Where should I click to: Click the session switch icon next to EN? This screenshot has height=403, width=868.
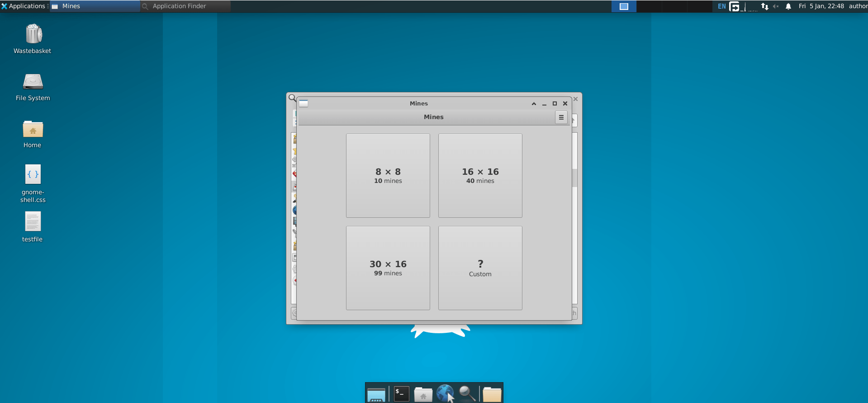click(x=735, y=6)
